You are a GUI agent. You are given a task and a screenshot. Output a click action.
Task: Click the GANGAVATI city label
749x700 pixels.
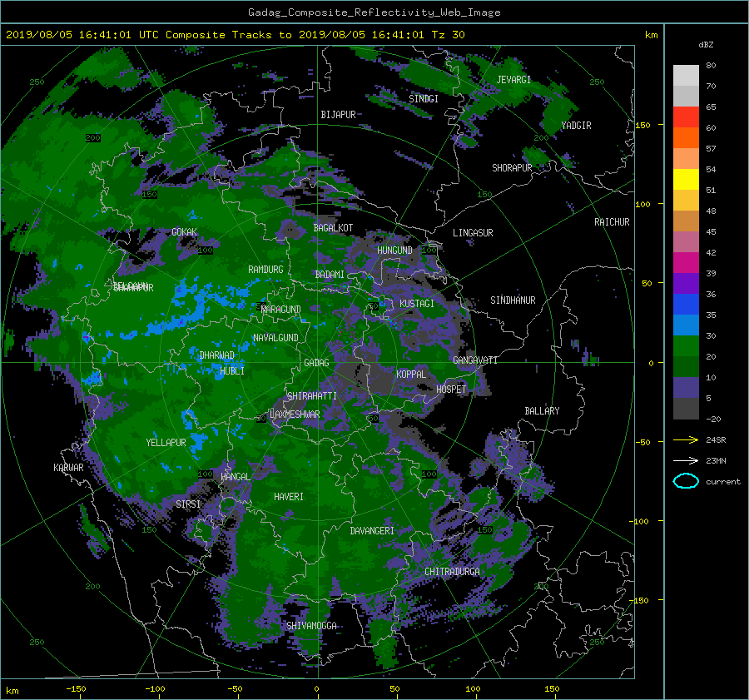[475, 360]
